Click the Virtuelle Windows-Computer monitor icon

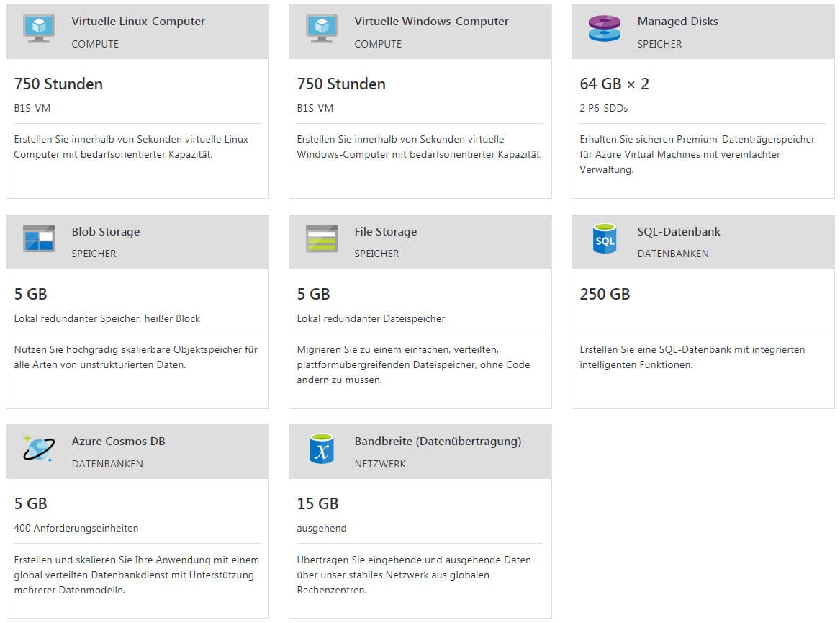point(322,29)
